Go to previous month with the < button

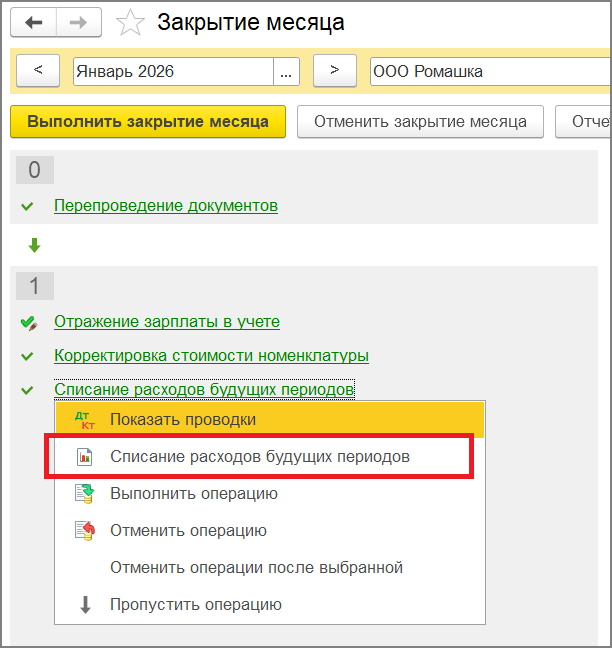click(39, 71)
